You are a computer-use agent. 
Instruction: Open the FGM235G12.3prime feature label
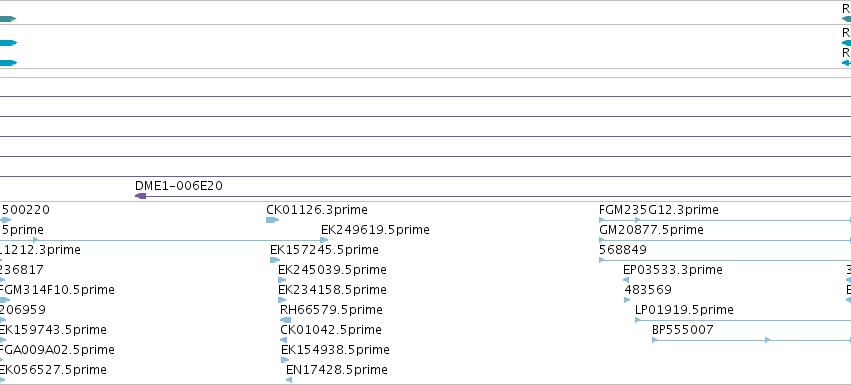click(659, 210)
